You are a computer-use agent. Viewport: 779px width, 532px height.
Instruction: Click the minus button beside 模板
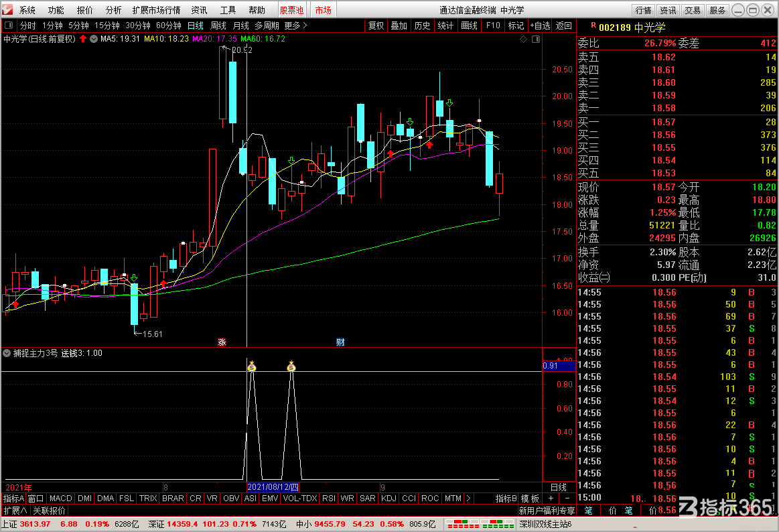tap(567, 498)
